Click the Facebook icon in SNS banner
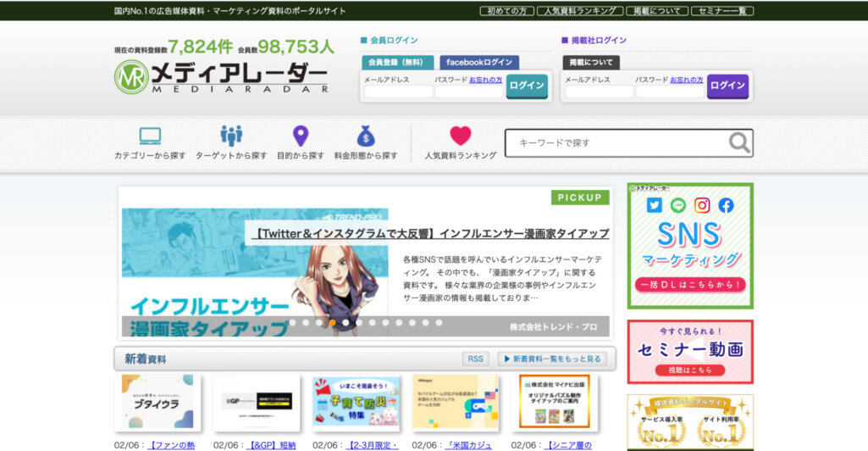Image resolution: width=868 pixels, height=451 pixels. pyautogui.click(x=726, y=205)
